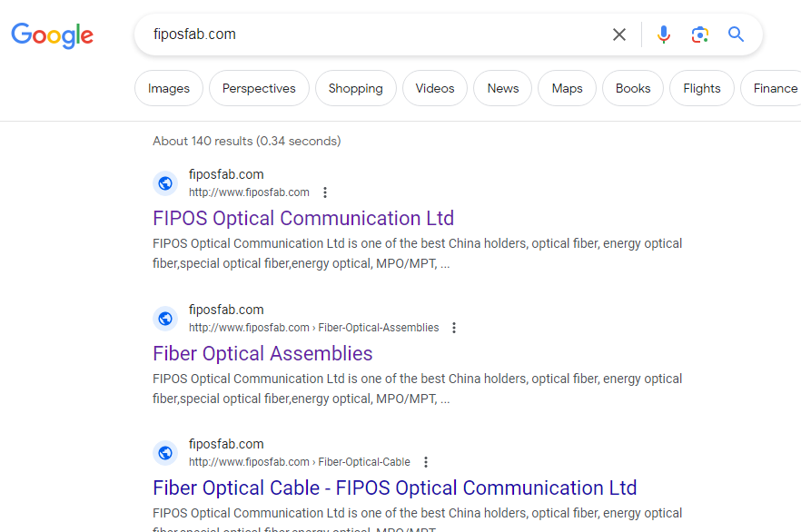
Task: Click the magnifier search button
Action: [x=736, y=34]
